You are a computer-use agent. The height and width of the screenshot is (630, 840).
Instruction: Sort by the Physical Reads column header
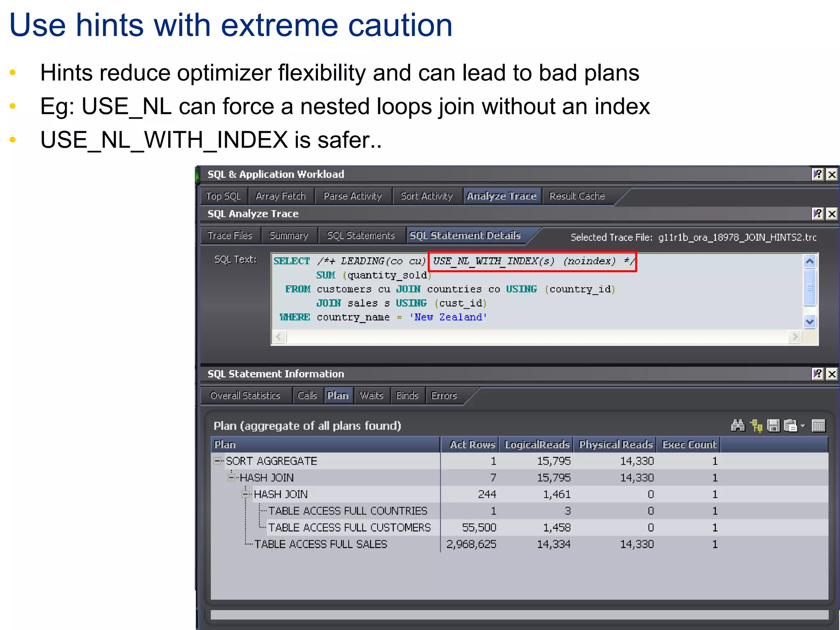[615, 445]
